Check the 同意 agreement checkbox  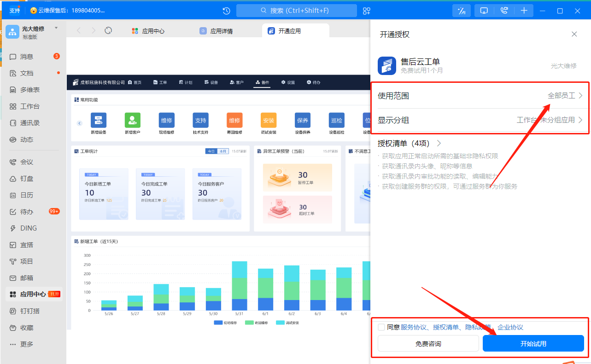point(381,327)
